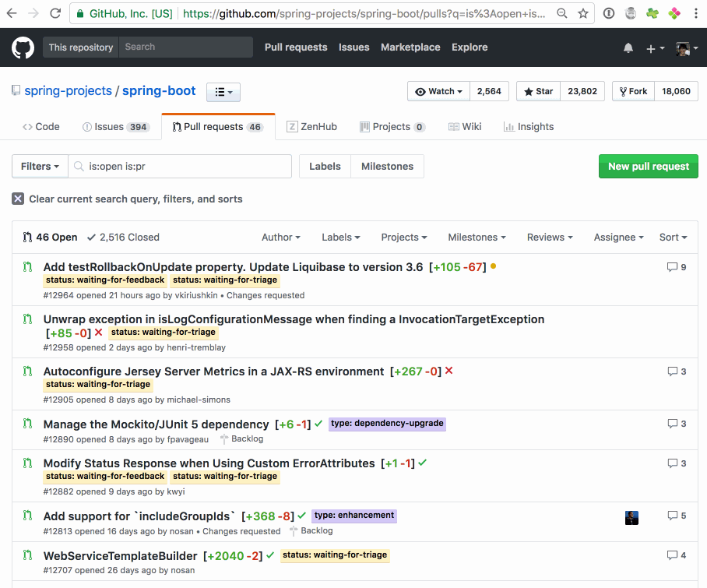Clear search query with the X icon
Viewport: 707px width, 588px height.
(x=18, y=199)
